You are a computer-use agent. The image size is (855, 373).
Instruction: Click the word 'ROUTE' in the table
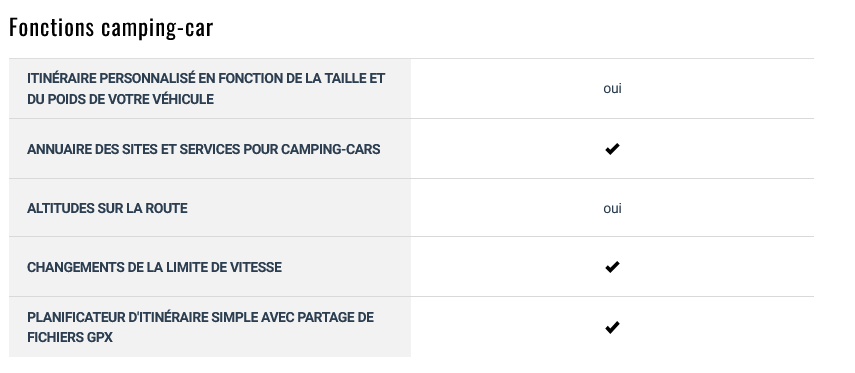coord(166,208)
